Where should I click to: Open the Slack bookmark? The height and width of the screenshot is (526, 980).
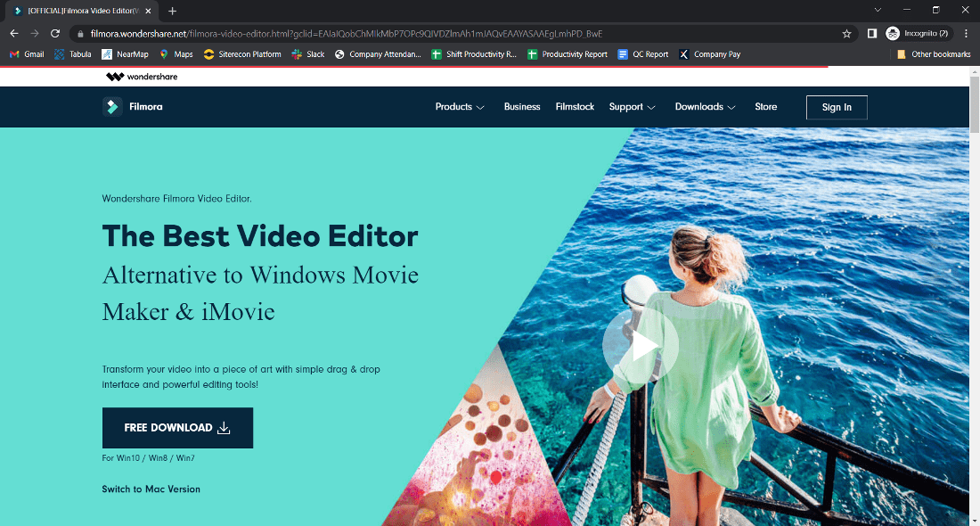[308, 54]
